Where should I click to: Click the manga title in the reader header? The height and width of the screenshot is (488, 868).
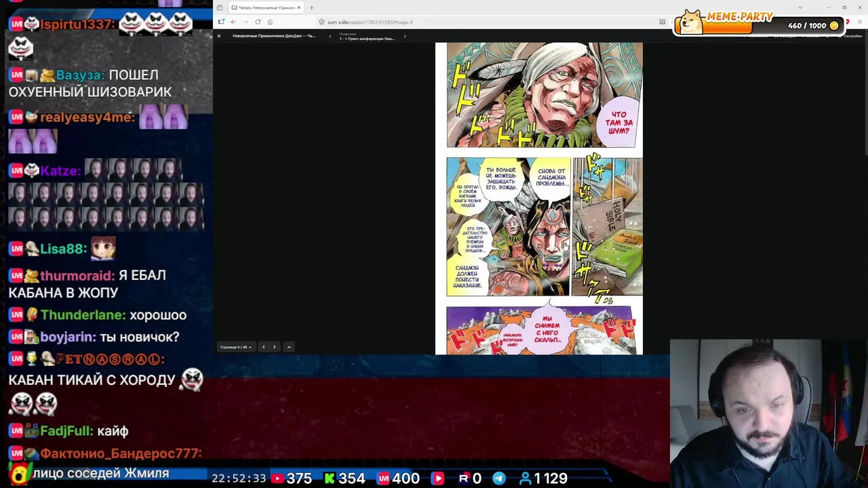273,36
